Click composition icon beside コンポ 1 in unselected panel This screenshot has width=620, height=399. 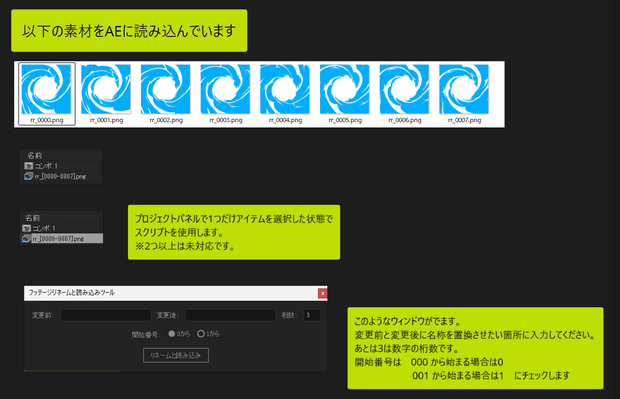coord(28,166)
